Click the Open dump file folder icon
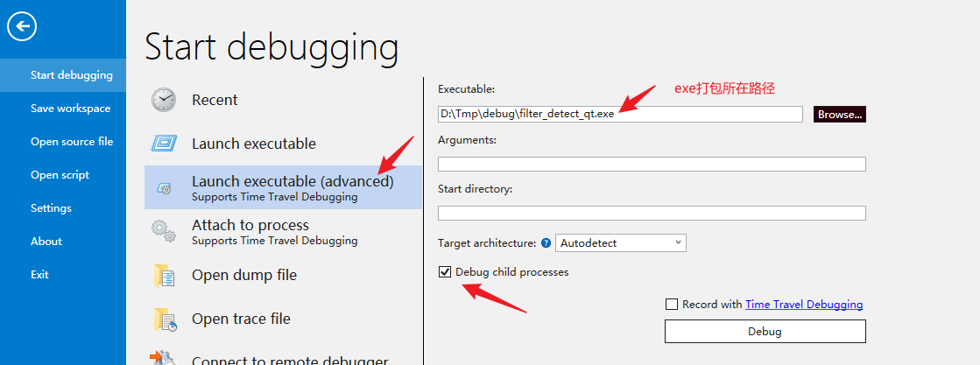 [164, 275]
